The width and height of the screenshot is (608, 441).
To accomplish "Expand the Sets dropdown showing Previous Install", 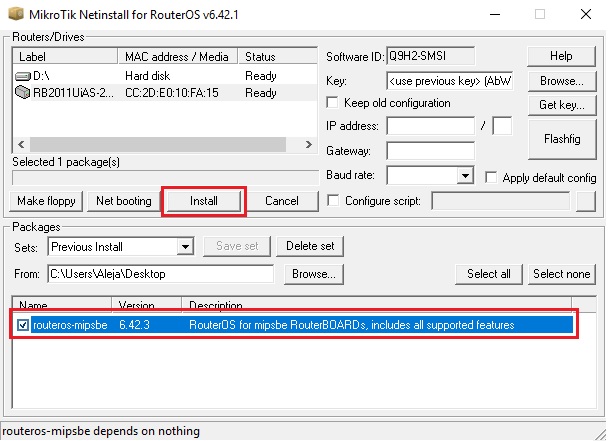I will point(185,247).
